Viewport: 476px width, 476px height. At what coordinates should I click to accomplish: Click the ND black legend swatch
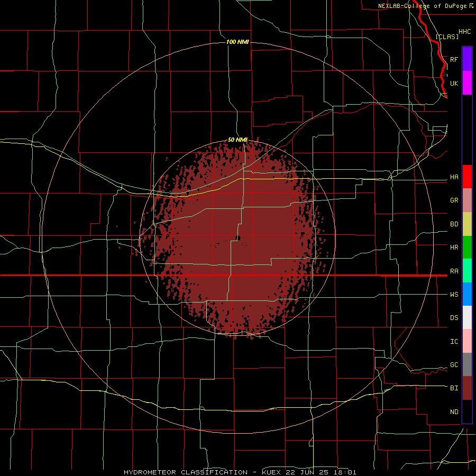coord(467,411)
